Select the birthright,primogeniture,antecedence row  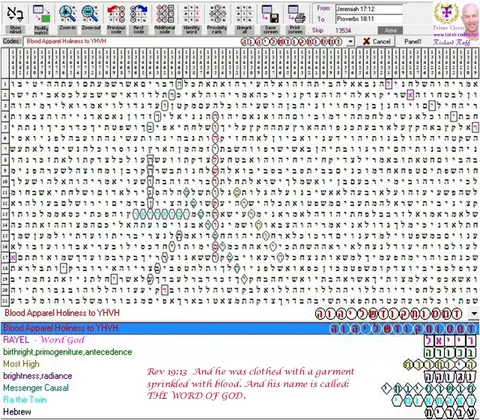(x=239, y=352)
